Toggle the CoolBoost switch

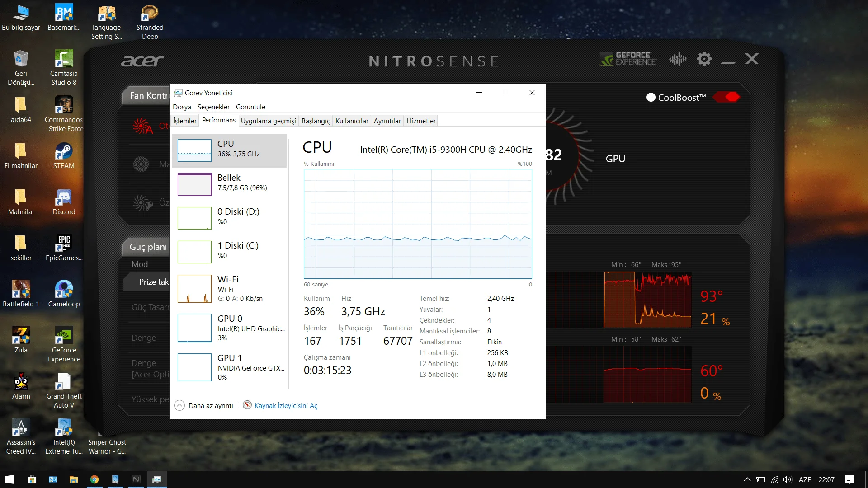pos(726,97)
